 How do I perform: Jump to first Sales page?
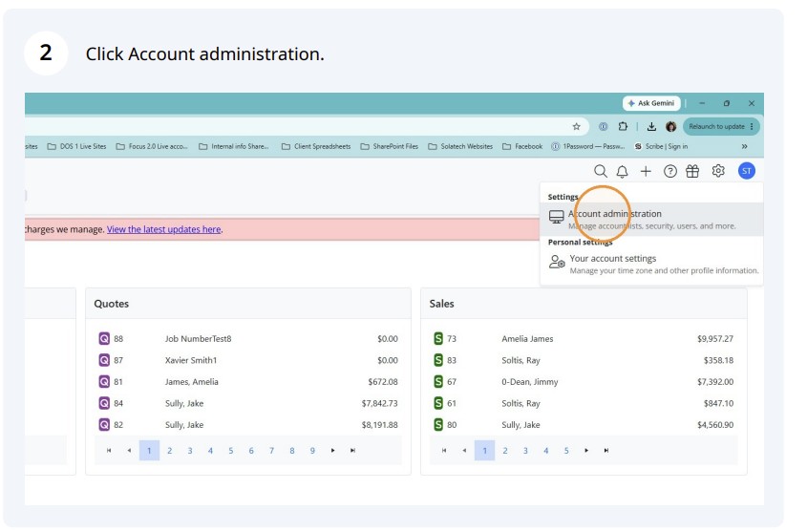click(x=444, y=451)
